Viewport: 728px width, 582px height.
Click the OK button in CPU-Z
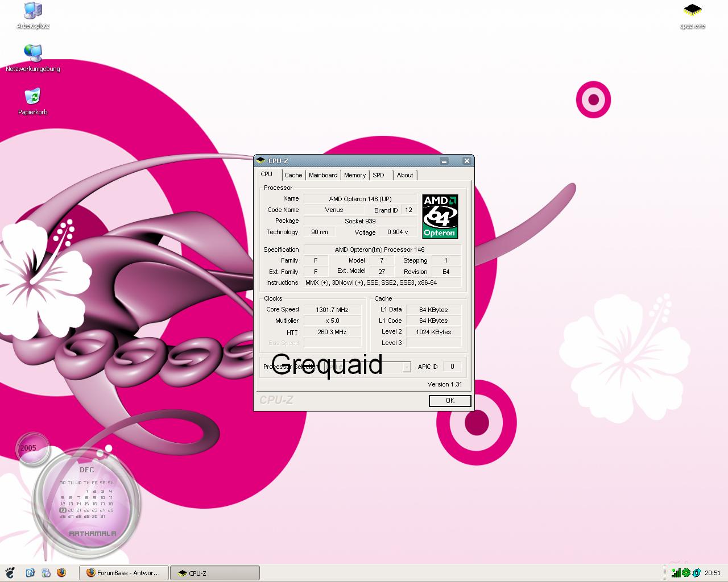pyautogui.click(x=450, y=401)
